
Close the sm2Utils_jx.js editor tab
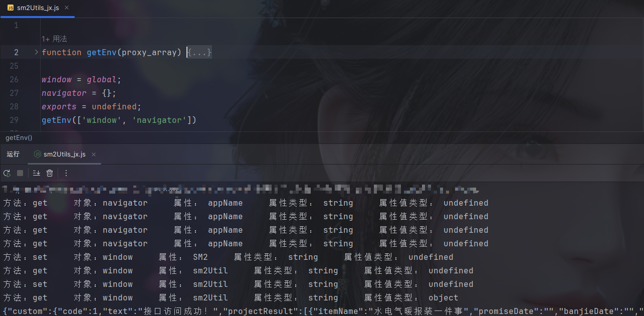click(67, 8)
